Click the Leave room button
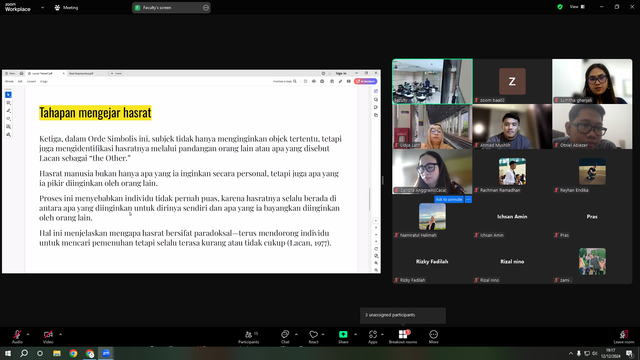 pyautogui.click(x=624, y=337)
